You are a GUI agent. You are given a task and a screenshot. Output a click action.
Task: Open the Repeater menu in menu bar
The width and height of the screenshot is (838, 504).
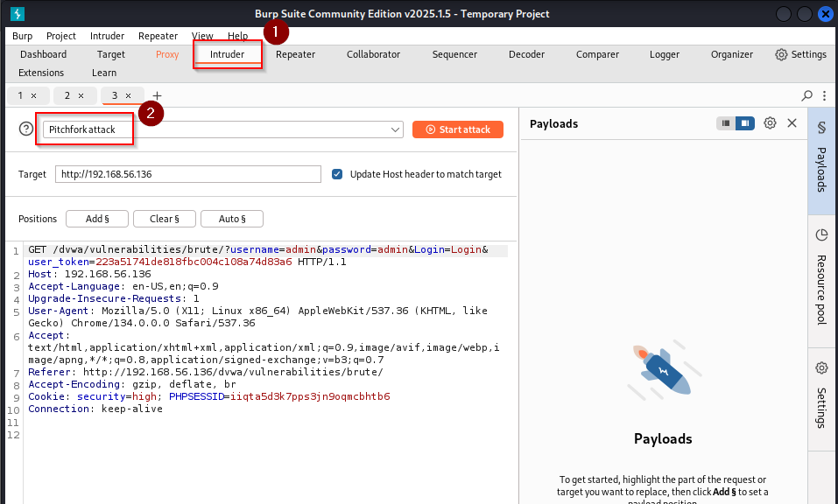click(158, 36)
